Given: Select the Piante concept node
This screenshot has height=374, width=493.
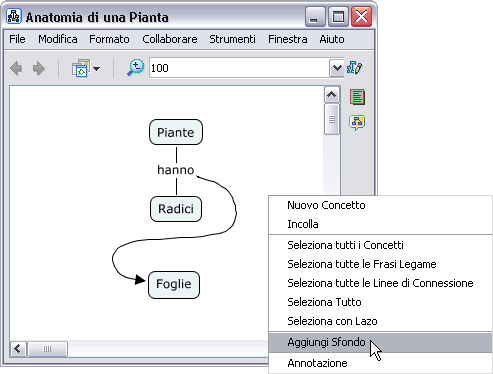Looking at the screenshot, I should point(176,132).
